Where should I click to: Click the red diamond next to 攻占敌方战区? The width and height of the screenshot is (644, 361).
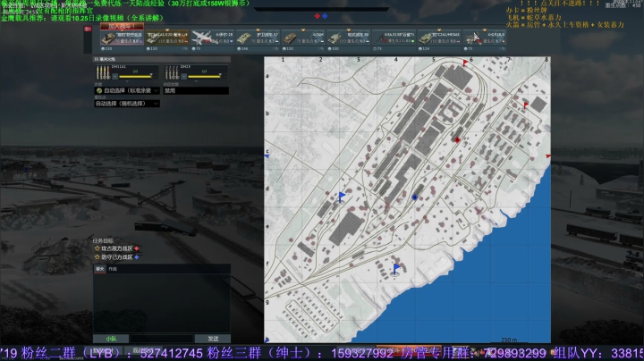137,248
